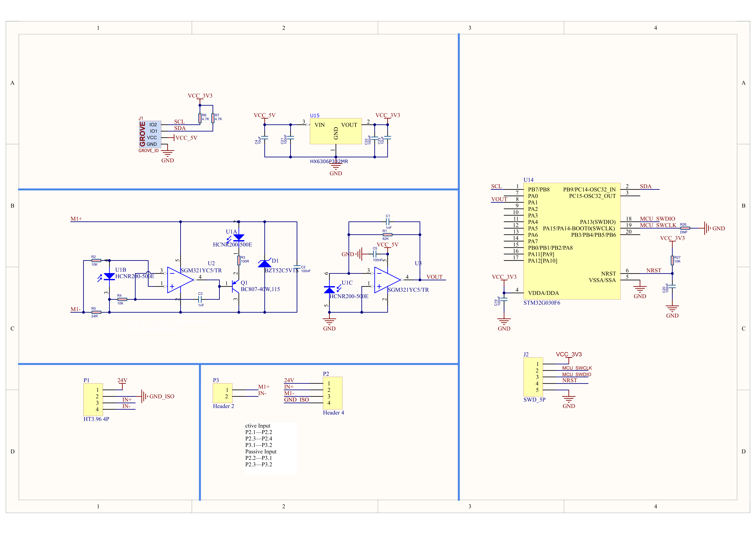Click the left border row B marker

(13, 206)
